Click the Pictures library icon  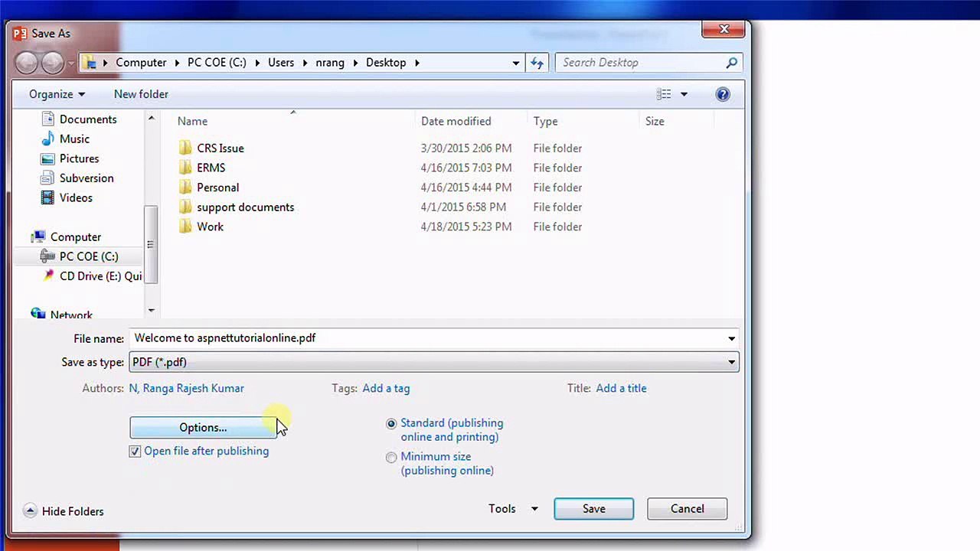47,158
